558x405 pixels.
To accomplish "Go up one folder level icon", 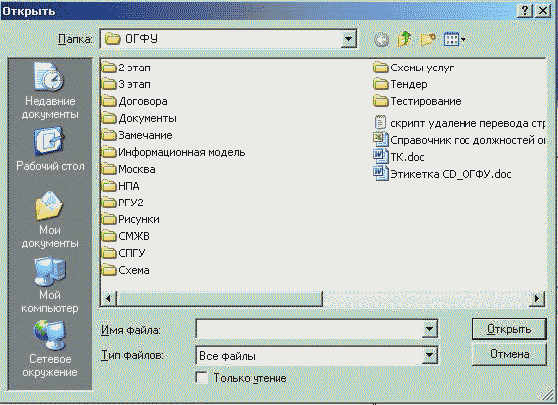I will coord(405,39).
